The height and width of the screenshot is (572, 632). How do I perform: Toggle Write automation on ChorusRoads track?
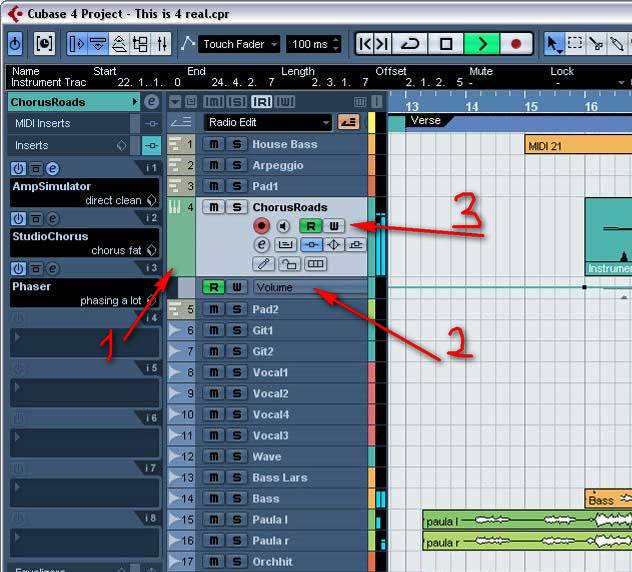point(334,226)
